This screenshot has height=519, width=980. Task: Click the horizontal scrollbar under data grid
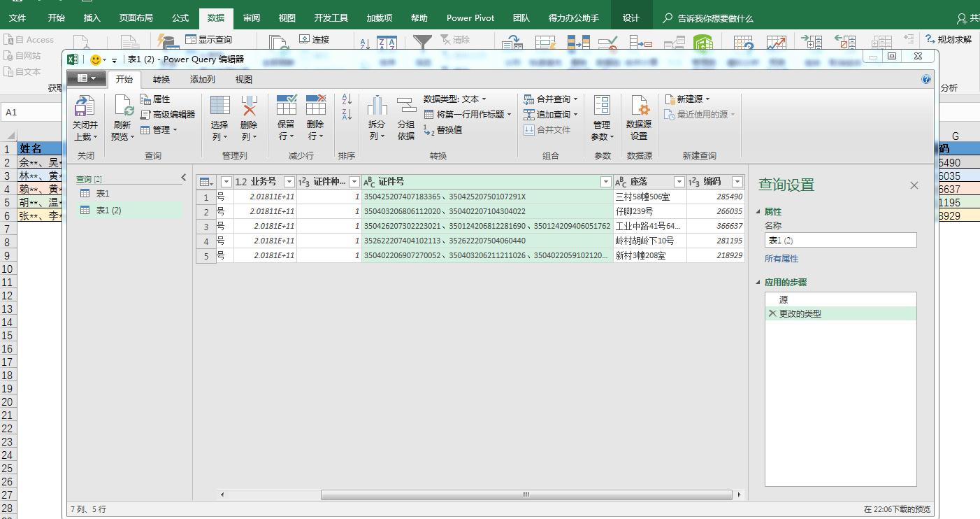pos(524,495)
